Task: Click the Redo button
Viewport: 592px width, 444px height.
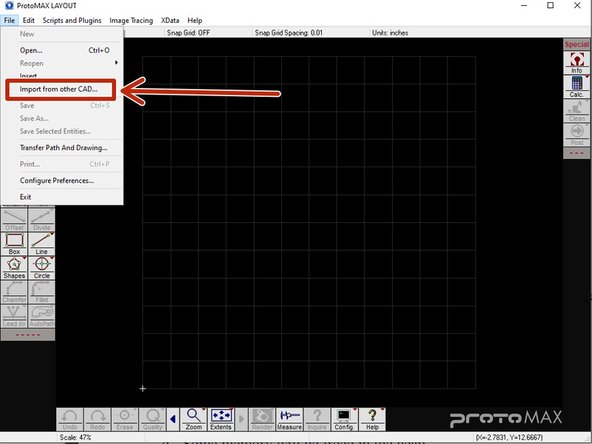Action: click(97, 419)
